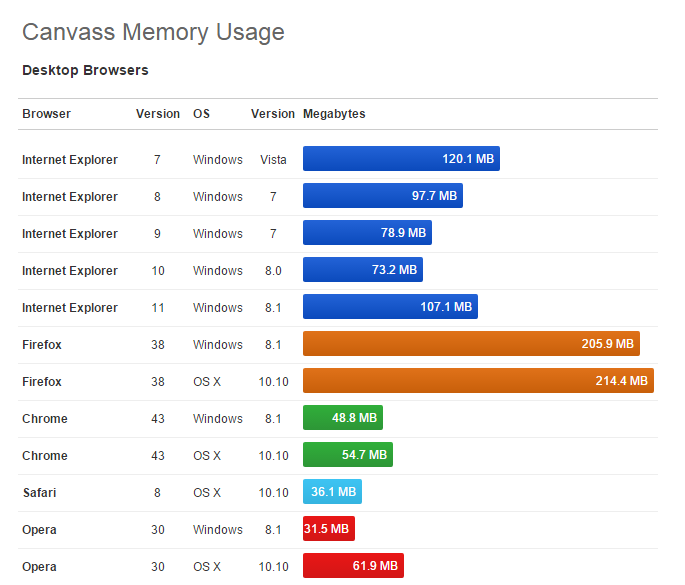Click the Vista OS version cell
Screen dimensions: 685x585
[273, 160]
